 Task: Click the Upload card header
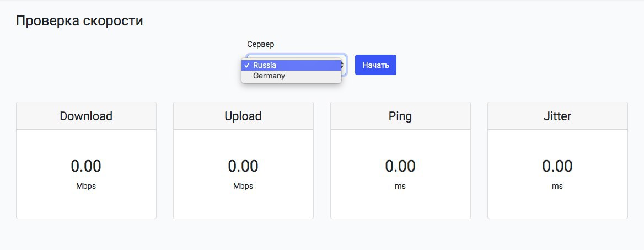243,116
